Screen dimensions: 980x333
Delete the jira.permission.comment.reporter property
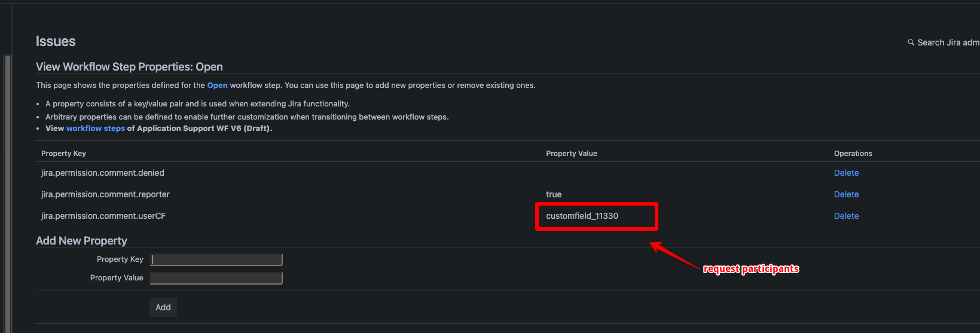pyautogui.click(x=846, y=194)
